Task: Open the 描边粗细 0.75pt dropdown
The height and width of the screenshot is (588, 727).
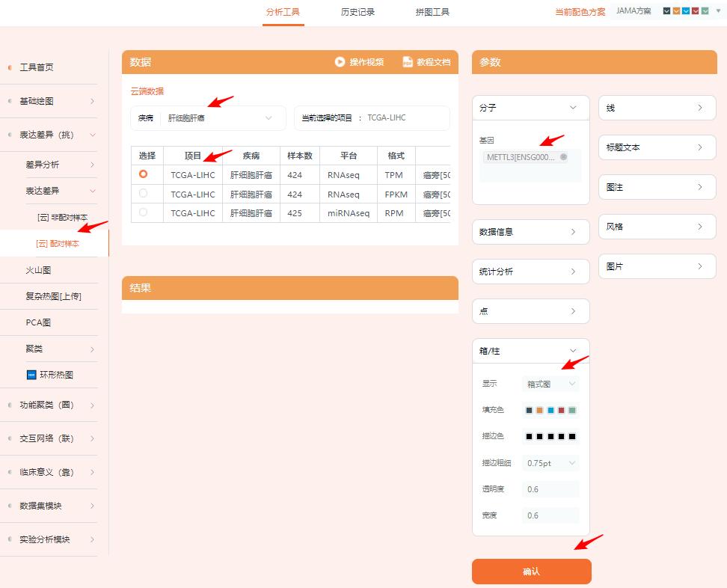Action: pos(550,463)
